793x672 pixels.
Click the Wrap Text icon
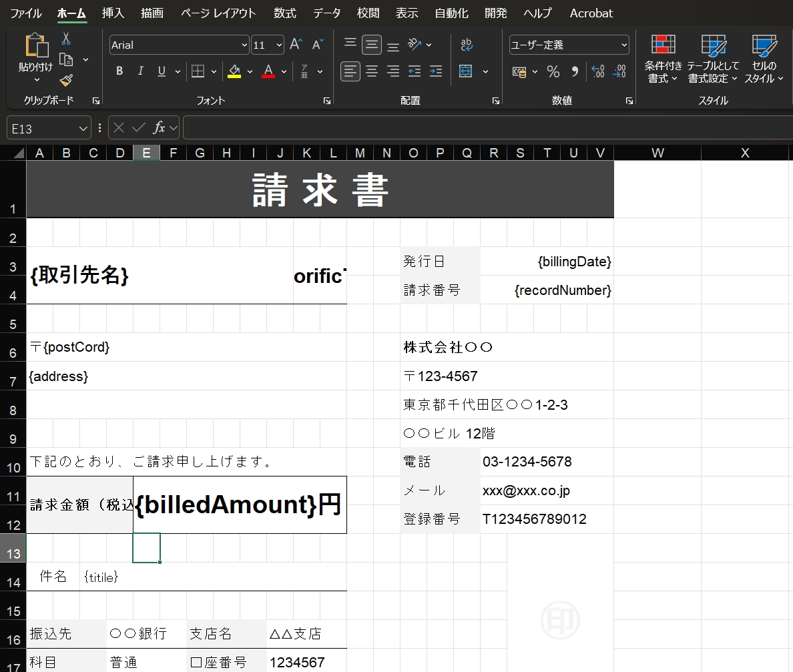[x=467, y=45]
